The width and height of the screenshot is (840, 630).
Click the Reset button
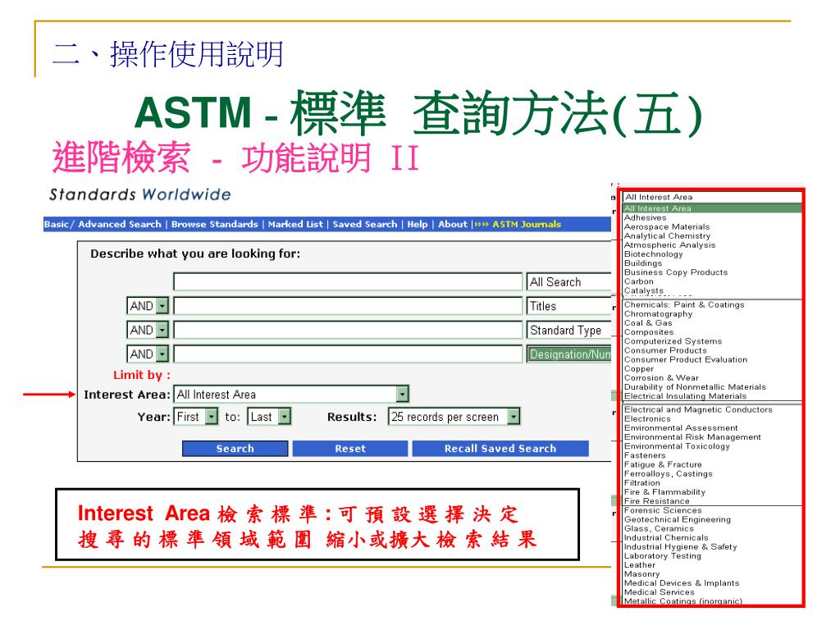click(350, 449)
